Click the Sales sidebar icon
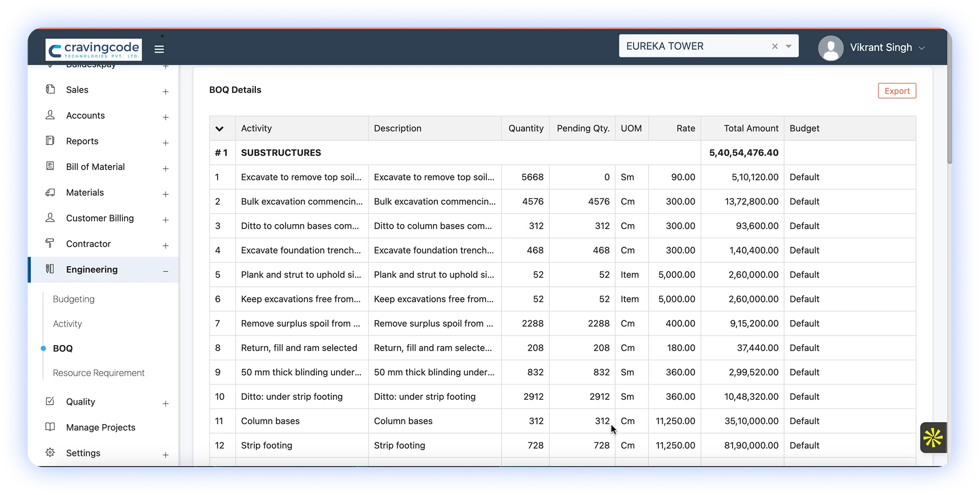The width and height of the screenshot is (980, 495). pyautogui.click(x=50, y=89)
